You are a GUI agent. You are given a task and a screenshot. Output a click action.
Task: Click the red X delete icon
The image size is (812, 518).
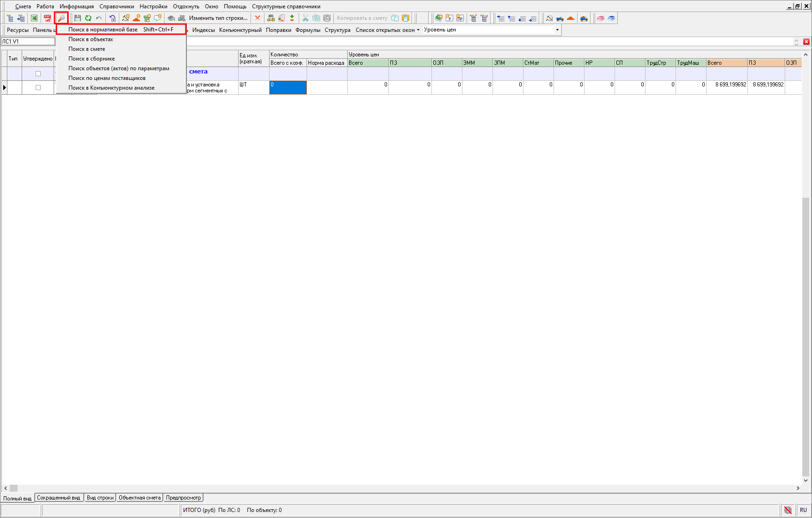point(258,18)
